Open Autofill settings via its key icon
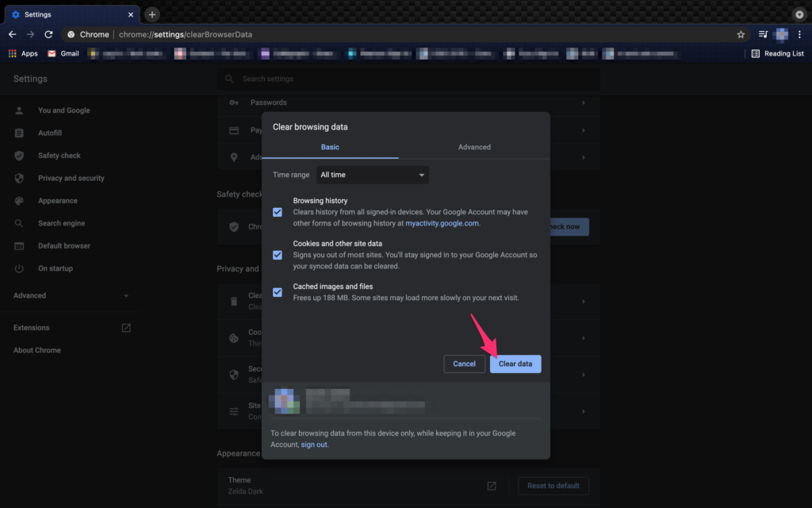The height and width of the screenshot is (508, 812). [17, 133]
